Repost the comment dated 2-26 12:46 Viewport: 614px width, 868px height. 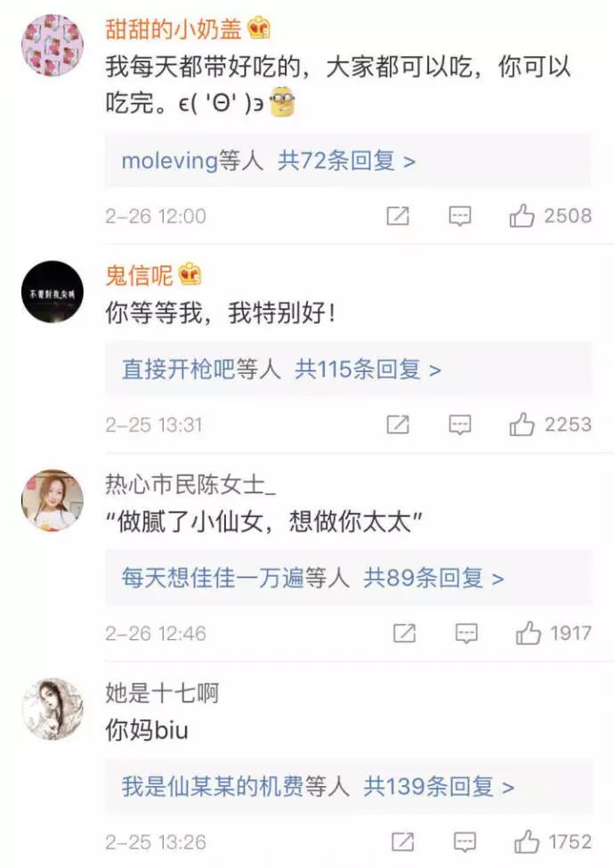(x=404, y=633)
